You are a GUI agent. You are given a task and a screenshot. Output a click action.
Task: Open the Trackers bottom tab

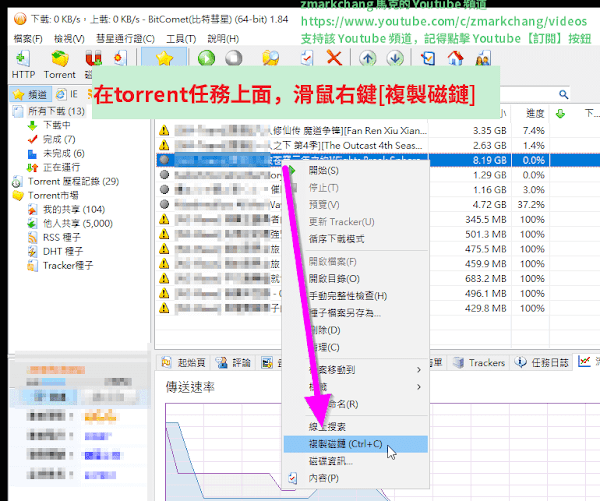[x=479, y=362]
